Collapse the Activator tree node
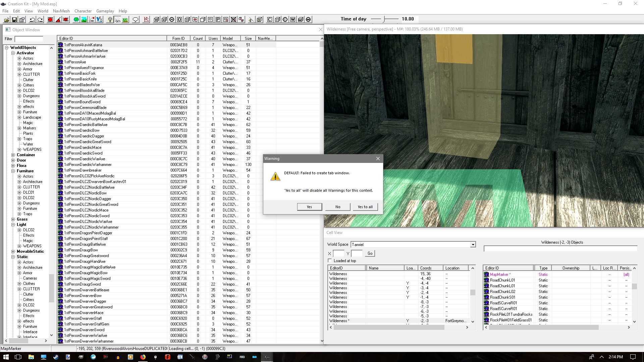 (13, 53)
